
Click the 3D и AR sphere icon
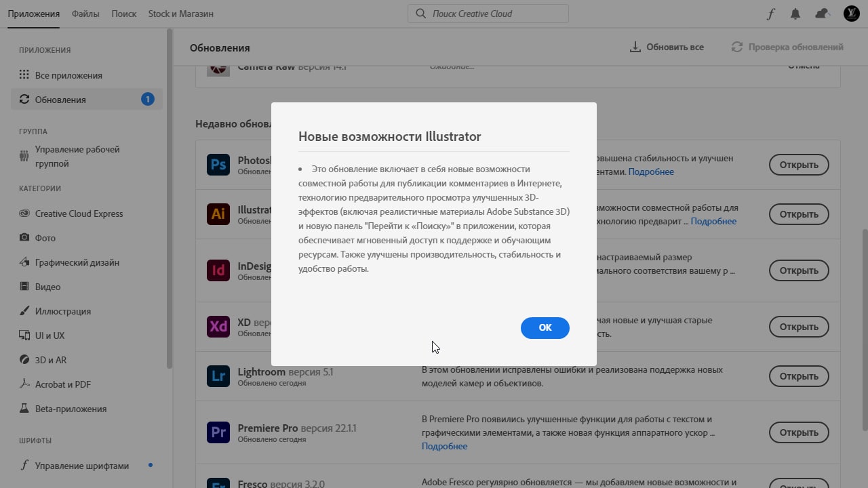tap(24, 360)
